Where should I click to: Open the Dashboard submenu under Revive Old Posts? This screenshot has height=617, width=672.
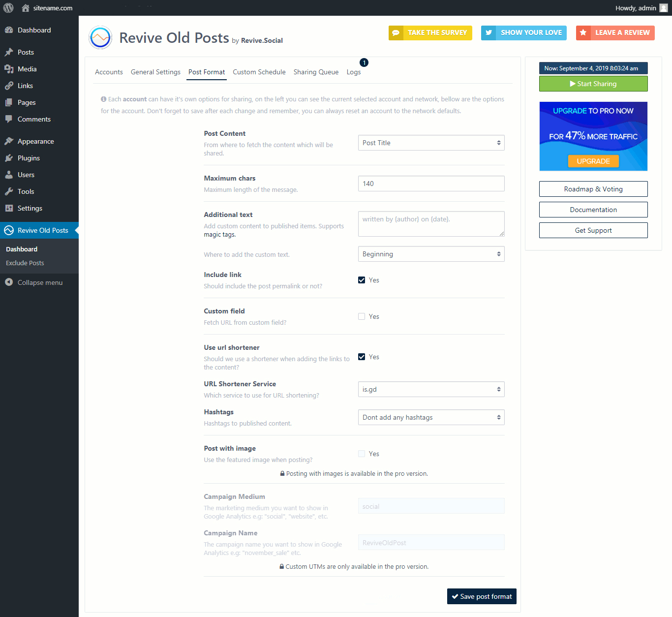pyautogui.click(x=22, y=249)
